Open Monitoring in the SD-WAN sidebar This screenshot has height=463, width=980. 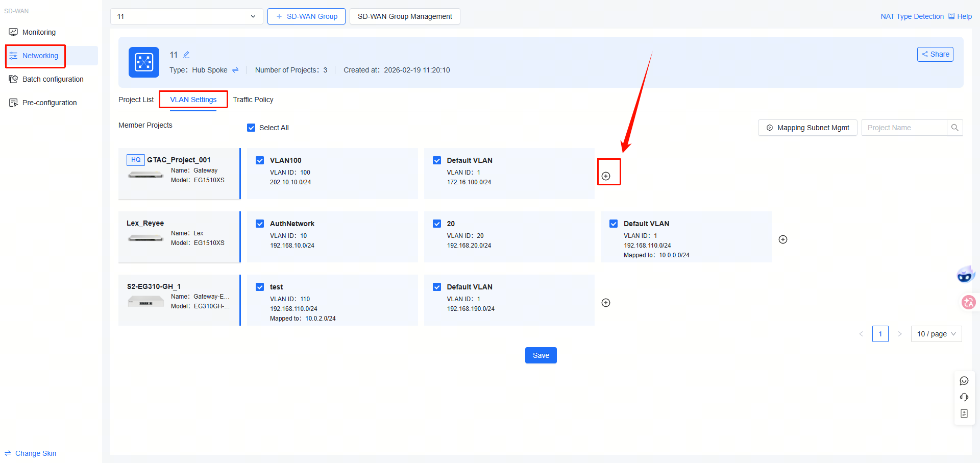pyautogui.click(x=39, y=32)
